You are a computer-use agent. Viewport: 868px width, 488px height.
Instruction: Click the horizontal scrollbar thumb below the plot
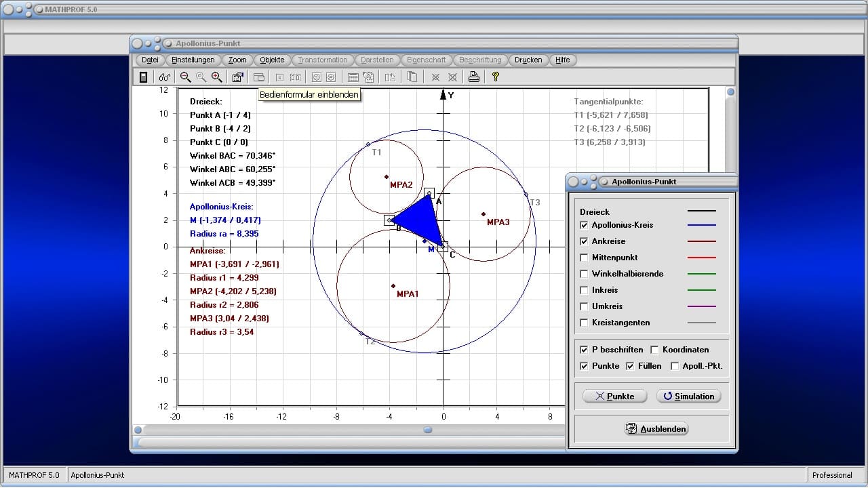[428, 430]
